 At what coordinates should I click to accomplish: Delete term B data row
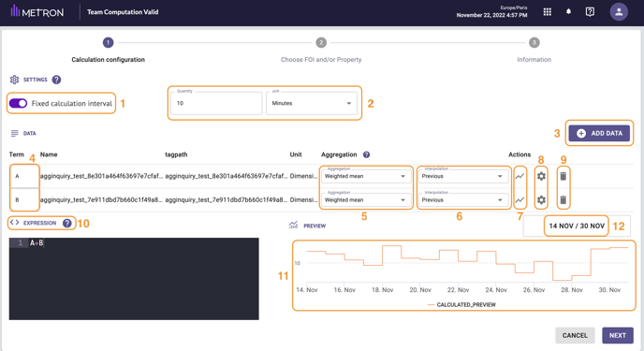563,200
